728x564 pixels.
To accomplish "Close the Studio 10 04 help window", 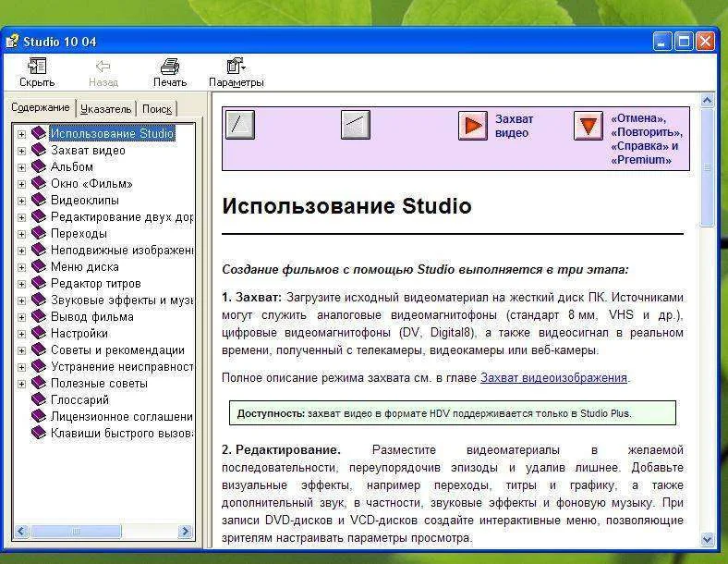I will (705, 42).
